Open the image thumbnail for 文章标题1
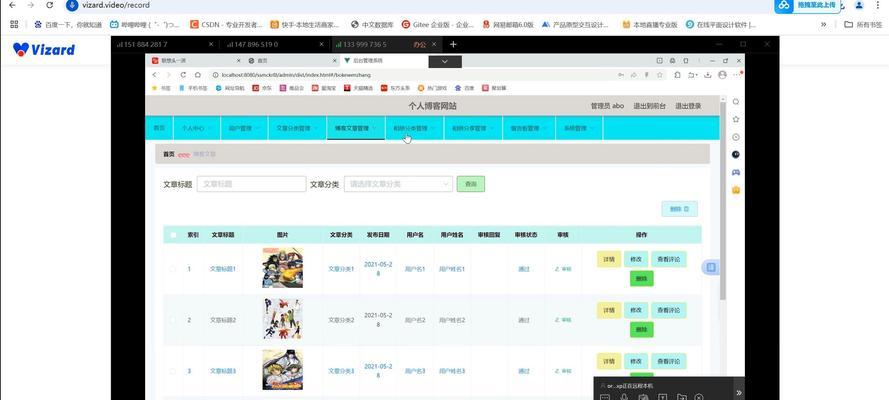 click(x=282, y=268)
